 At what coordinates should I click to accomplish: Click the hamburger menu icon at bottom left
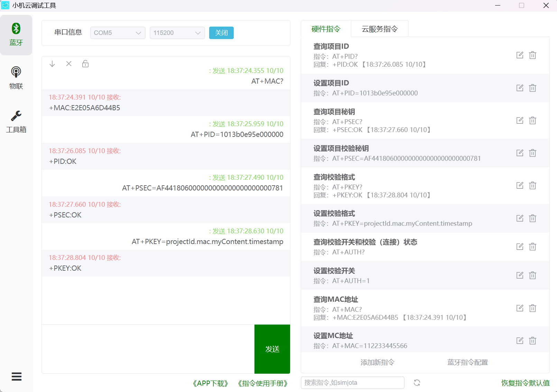[x=16, y=376]
